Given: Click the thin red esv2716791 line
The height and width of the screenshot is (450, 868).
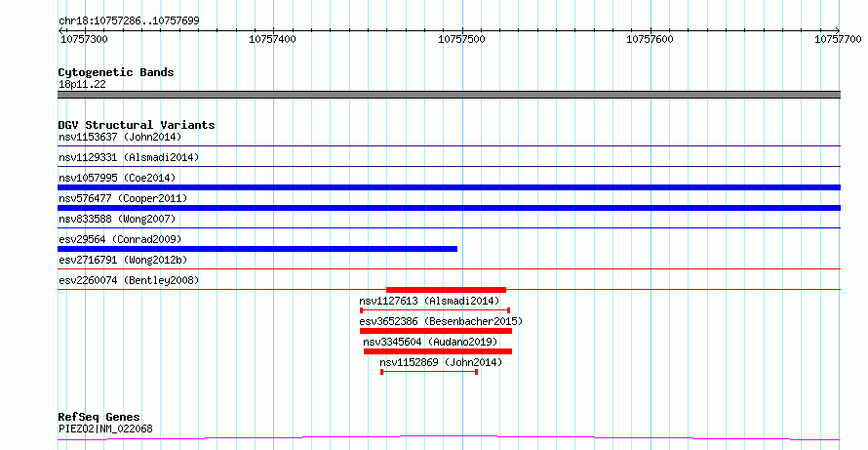Looking at the screenshot, I should (x=449, y=269).
